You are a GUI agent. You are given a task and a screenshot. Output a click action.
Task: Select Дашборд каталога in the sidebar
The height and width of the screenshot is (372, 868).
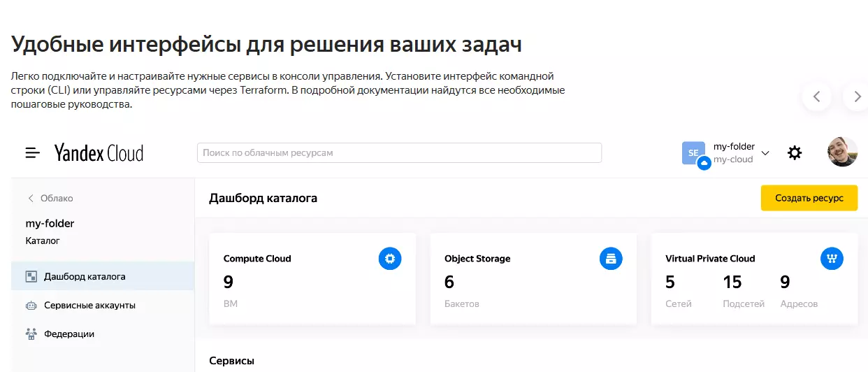click(103, 276)
